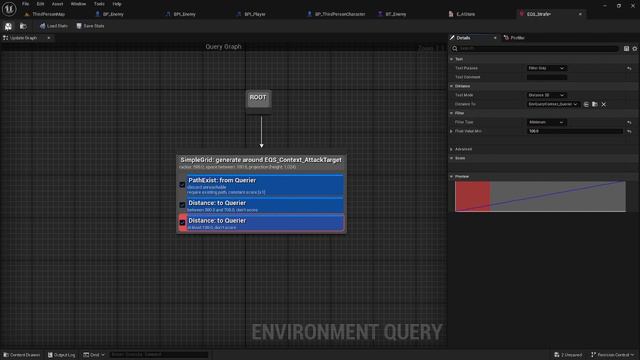Clear the Distance To value with X icon
Image resolution: width=640 pixels, height=360 pixels.
click(604, 104)
